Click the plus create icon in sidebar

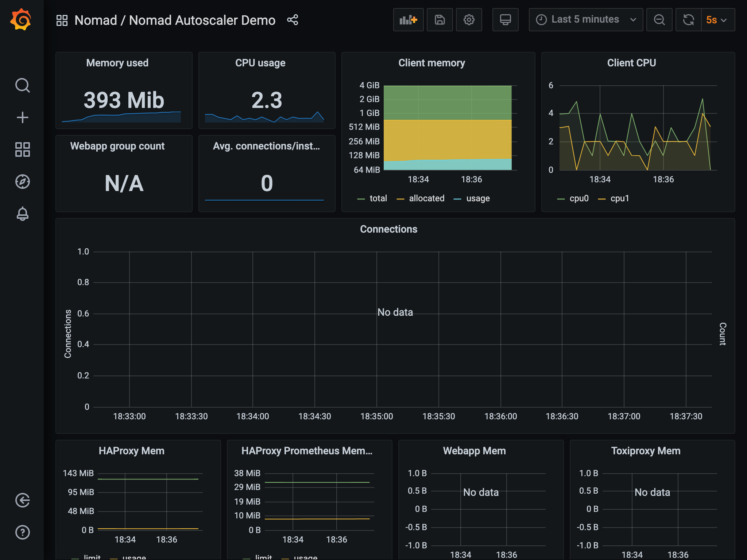pyautogui.click(x=22, y=117)
